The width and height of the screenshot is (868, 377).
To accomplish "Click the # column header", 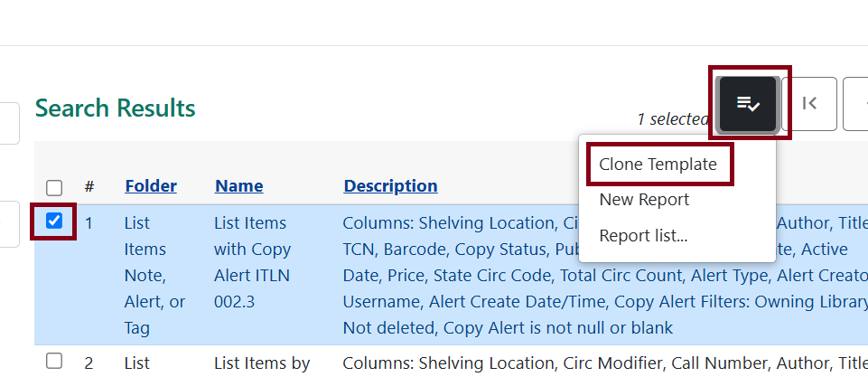I will tap(89, 187).
